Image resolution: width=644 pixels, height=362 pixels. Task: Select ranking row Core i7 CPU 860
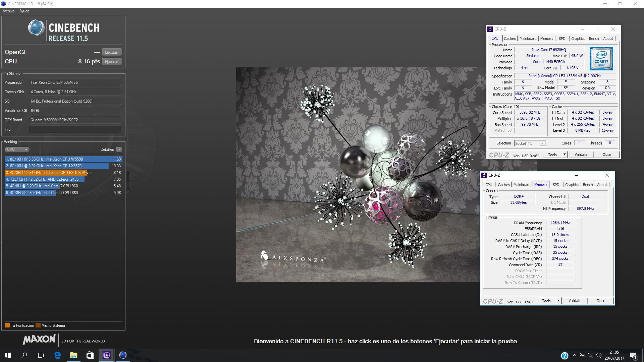click(x=63, y=193)
